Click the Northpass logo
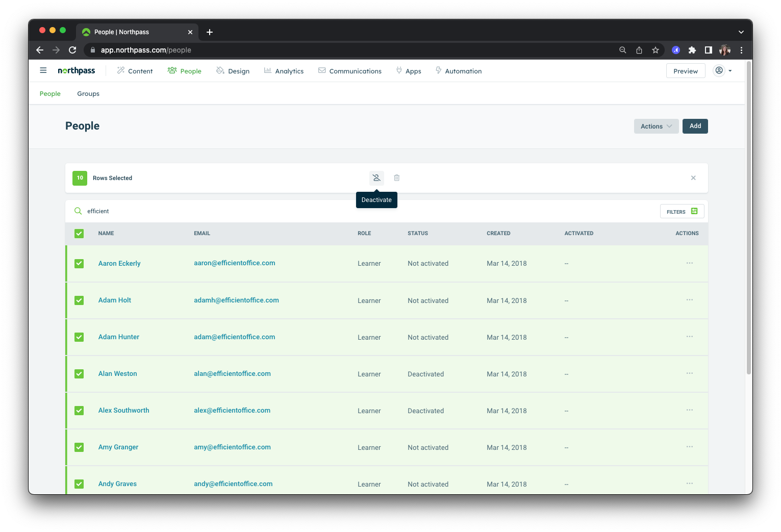 77,71
